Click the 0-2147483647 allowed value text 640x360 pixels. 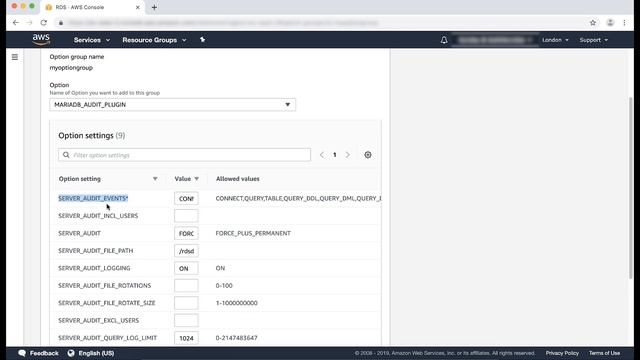pyautogui.click(x=236, y=338)
